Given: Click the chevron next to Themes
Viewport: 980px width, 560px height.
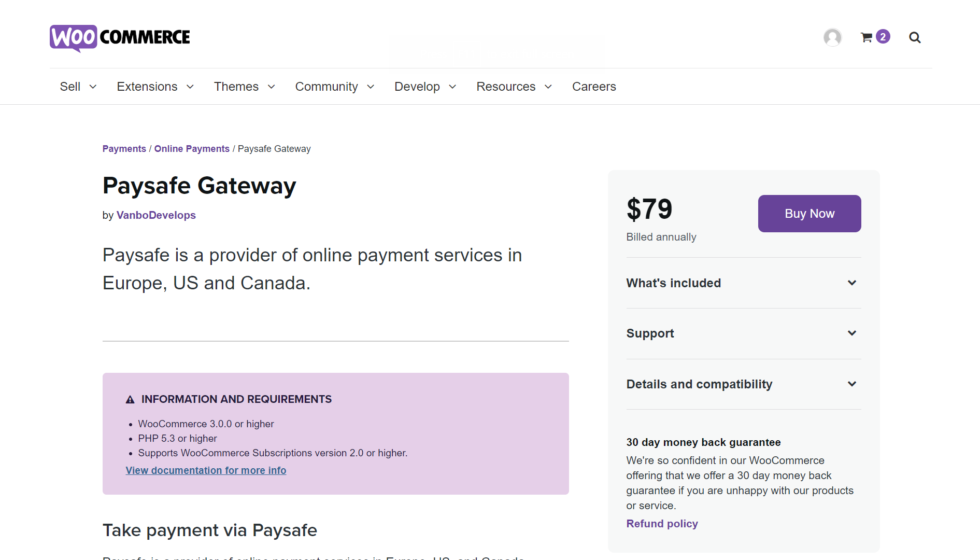Looking at the screenshot, I should click(x=272, y=87).
